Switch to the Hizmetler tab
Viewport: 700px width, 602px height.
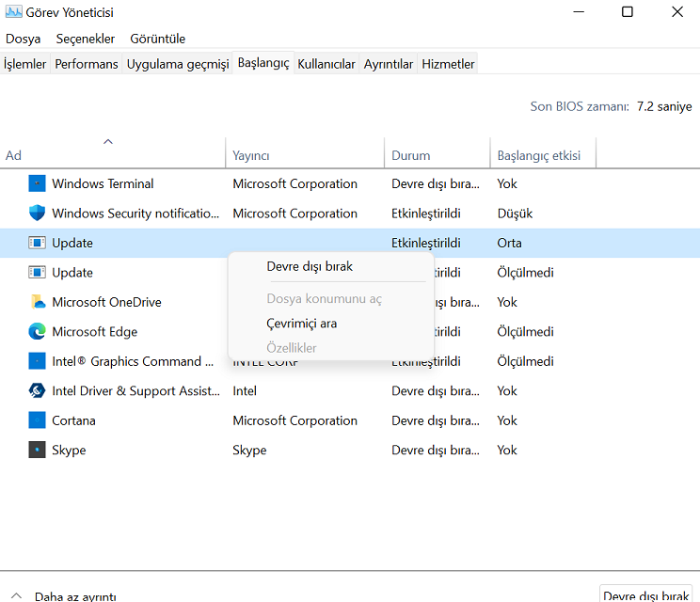pyautogui.click(x=448, y=64)
